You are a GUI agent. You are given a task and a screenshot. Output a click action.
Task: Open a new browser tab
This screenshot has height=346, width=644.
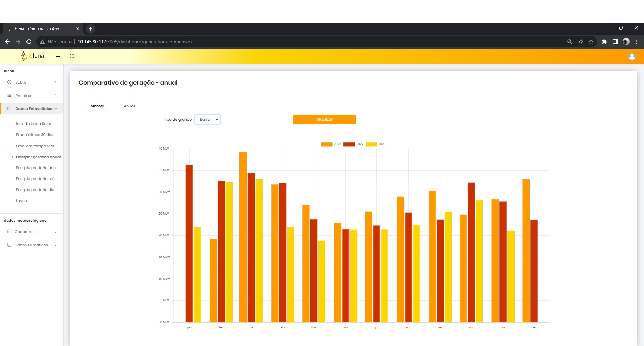click(90, 29)
